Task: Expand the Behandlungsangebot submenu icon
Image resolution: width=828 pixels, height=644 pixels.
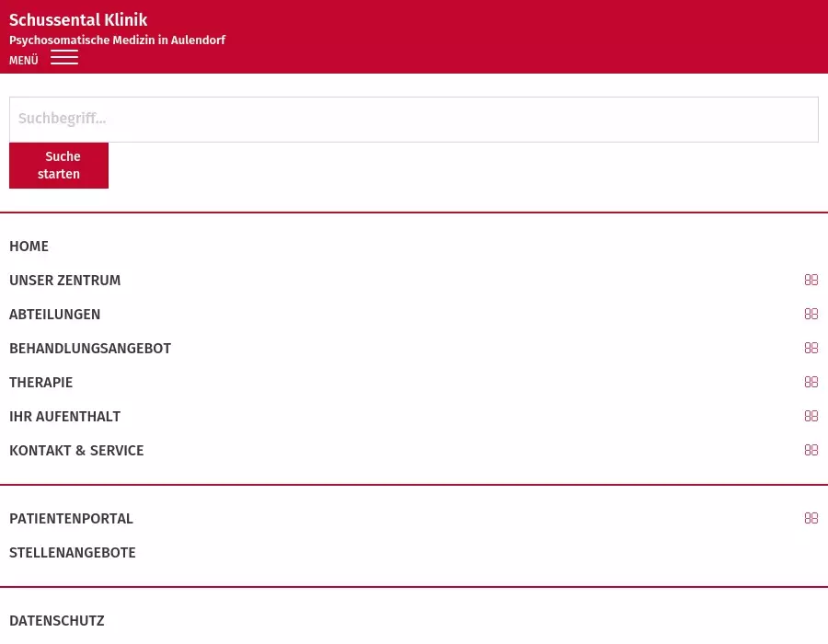Action: click(811, 349)
